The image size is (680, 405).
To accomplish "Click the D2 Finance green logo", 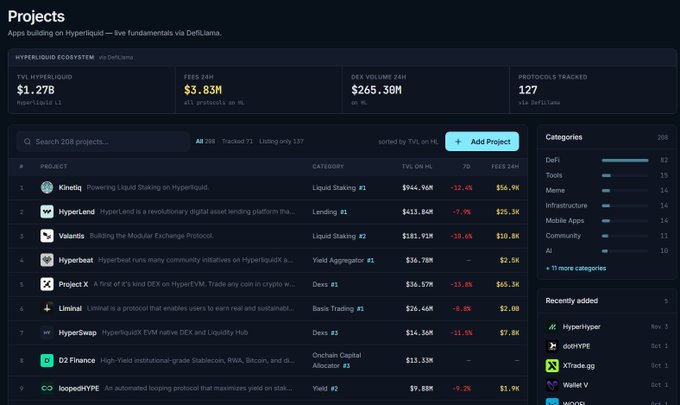I will 47,360.
